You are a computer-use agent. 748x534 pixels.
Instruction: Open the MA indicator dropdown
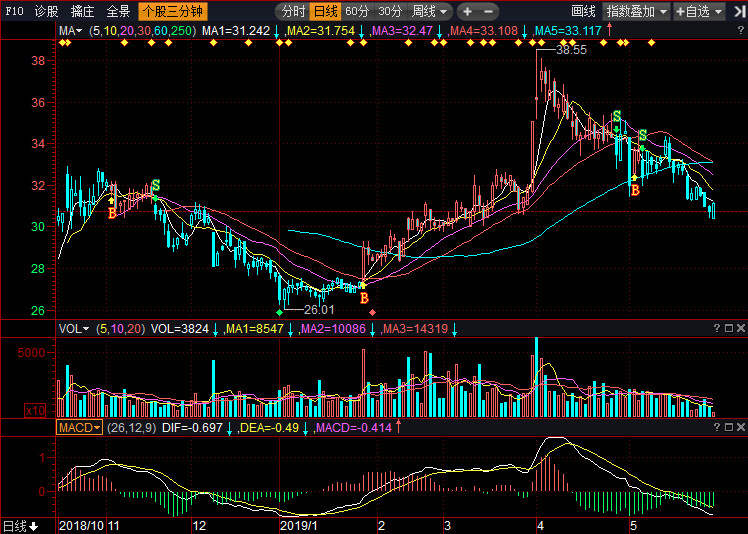click(70, 31)
